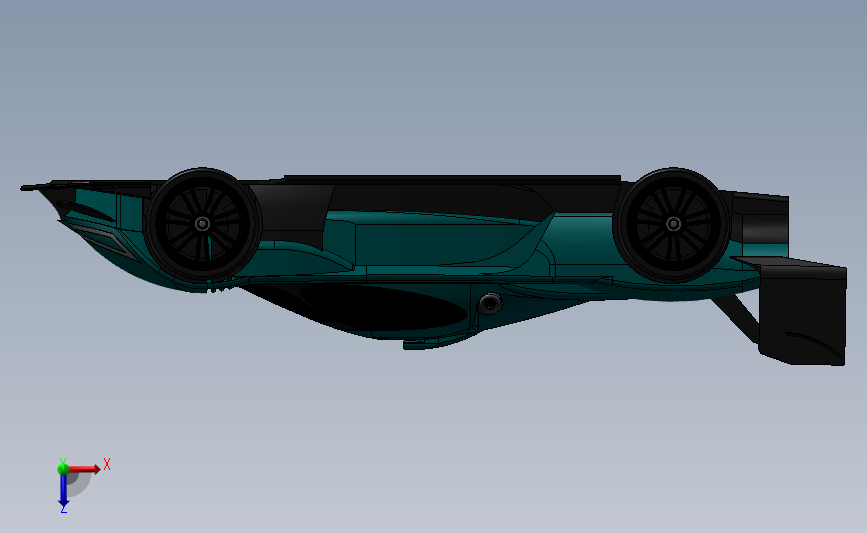The width and height of the screenshot is (867, 533).
Task: Select the teal side door panel of the car
Action: pyautogui.click(x=442, y=243)
